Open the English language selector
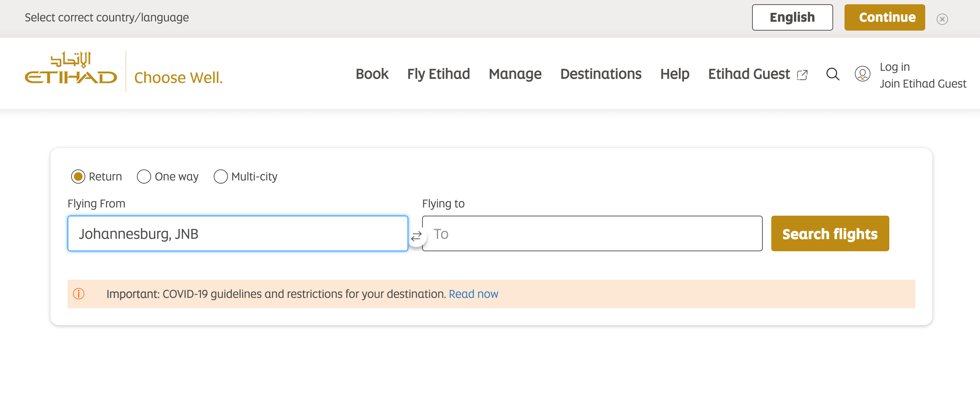Screen dimensions: 980x400 click(792, 17)
